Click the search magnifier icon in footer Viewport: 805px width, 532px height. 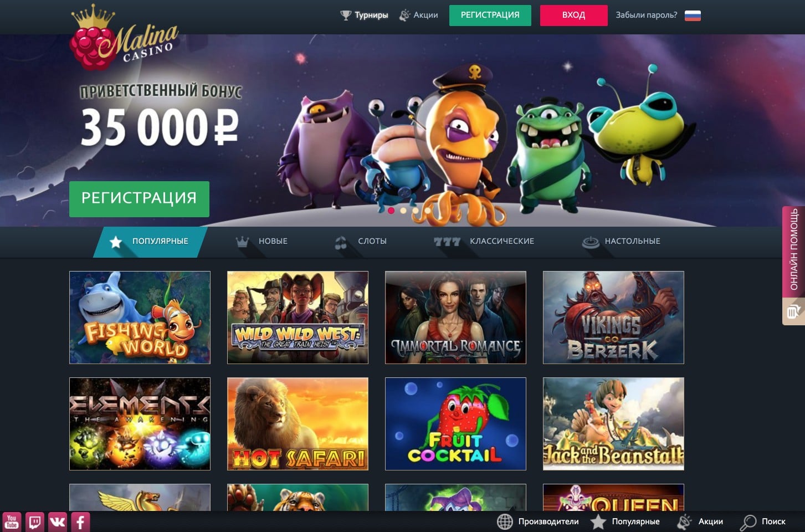tap(748, 522)
